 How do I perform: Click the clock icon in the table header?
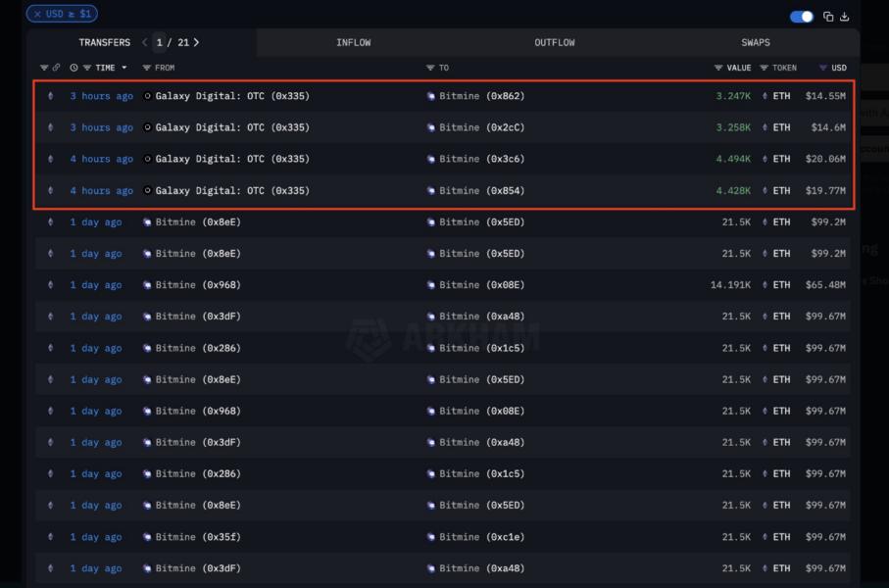(74, 68)
